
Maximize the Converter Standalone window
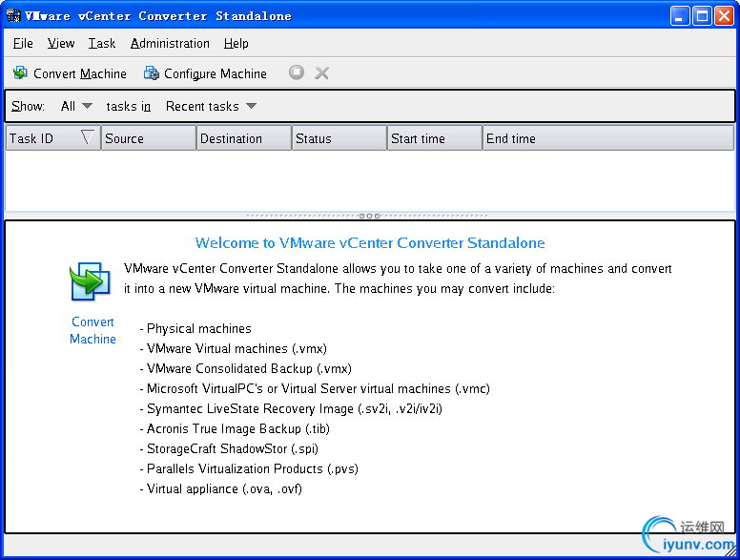(702, 16)
